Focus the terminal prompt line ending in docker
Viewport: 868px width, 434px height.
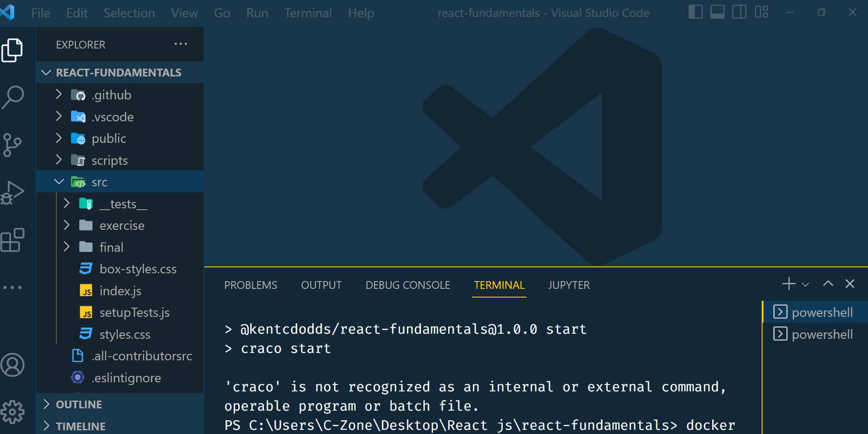[479, 425]
